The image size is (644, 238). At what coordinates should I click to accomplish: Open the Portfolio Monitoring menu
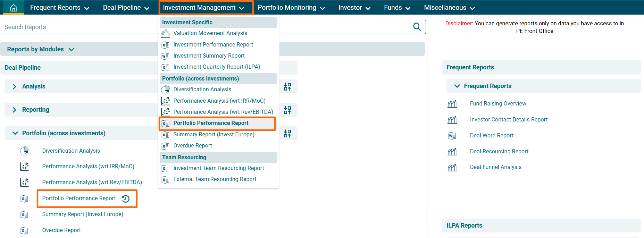click(291, 8)
